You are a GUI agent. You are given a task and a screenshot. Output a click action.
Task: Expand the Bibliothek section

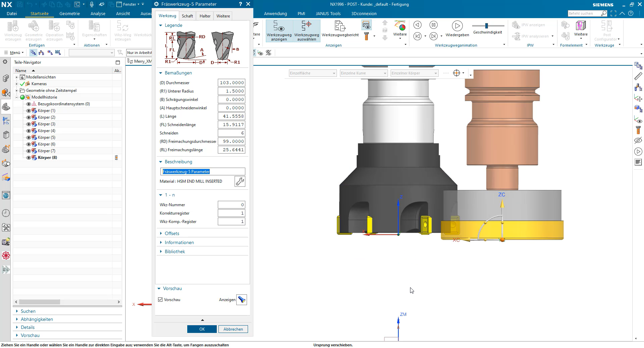pos(175,251)
